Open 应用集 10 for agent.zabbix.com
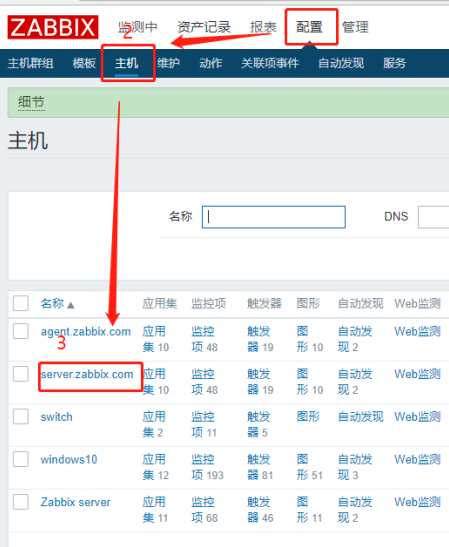The image size is (449, 547). [156, 339]
